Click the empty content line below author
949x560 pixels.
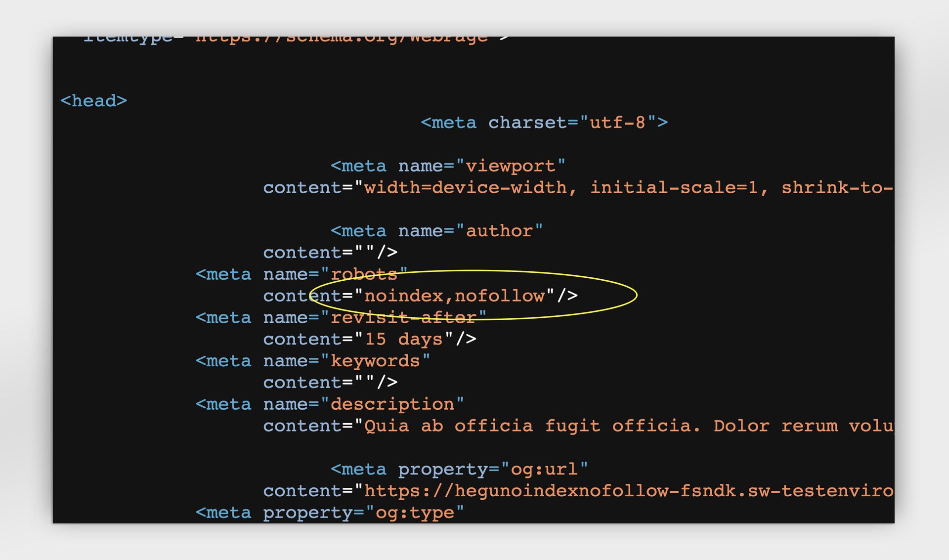point(330,253)
